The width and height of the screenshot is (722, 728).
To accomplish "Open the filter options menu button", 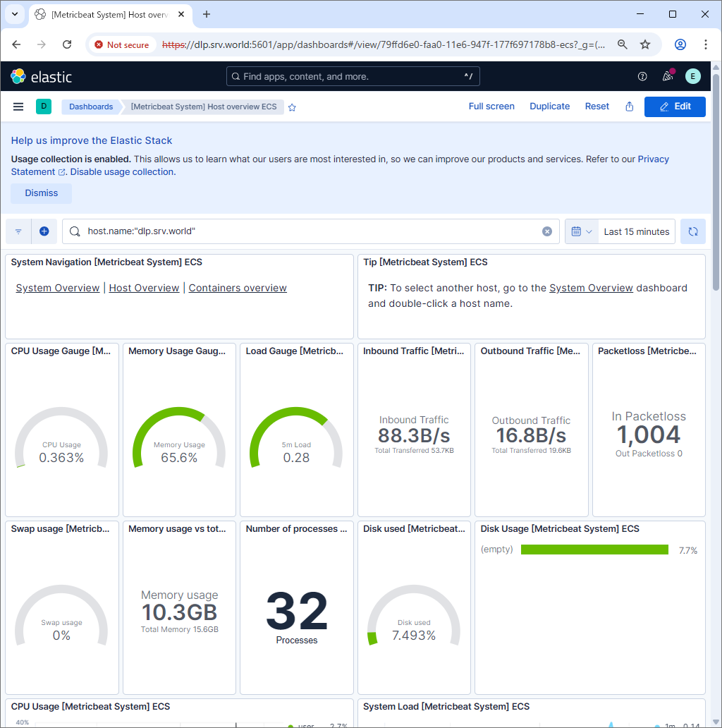I will tap(18, 231).
